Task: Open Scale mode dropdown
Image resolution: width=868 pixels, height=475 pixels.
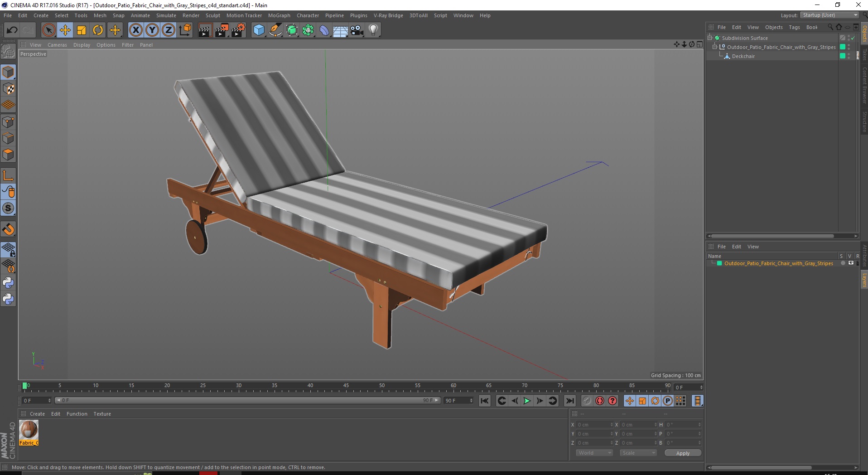Action: point(638,453)
